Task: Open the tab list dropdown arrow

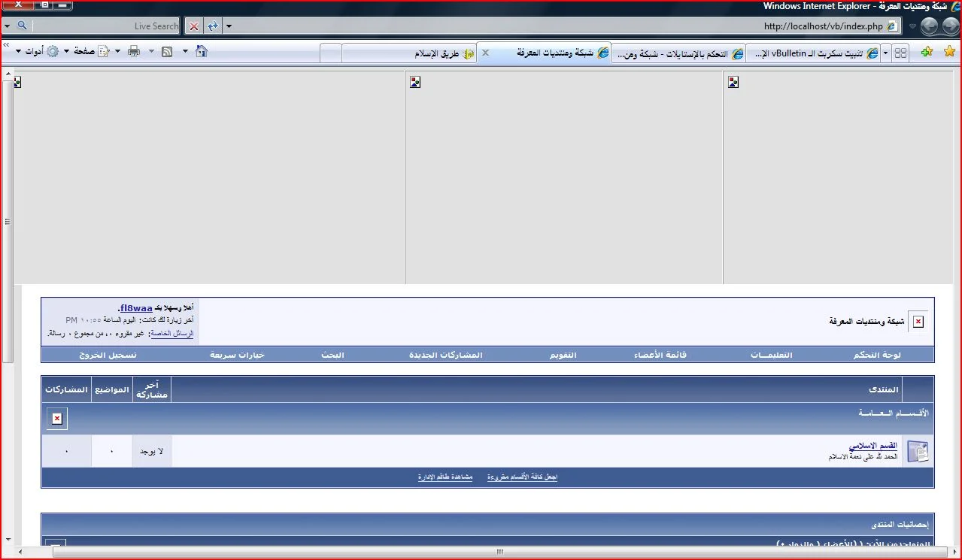Action: tap(885, 53)
